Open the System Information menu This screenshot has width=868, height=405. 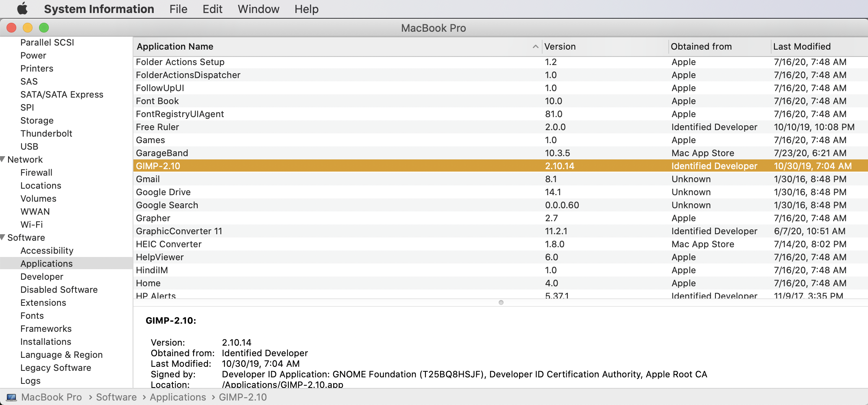99,9
